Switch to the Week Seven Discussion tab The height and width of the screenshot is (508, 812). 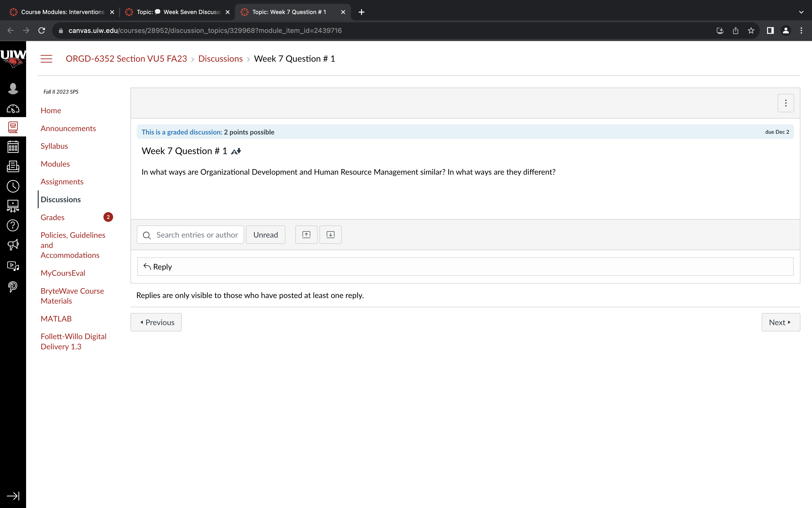click(x=178, y=12)
